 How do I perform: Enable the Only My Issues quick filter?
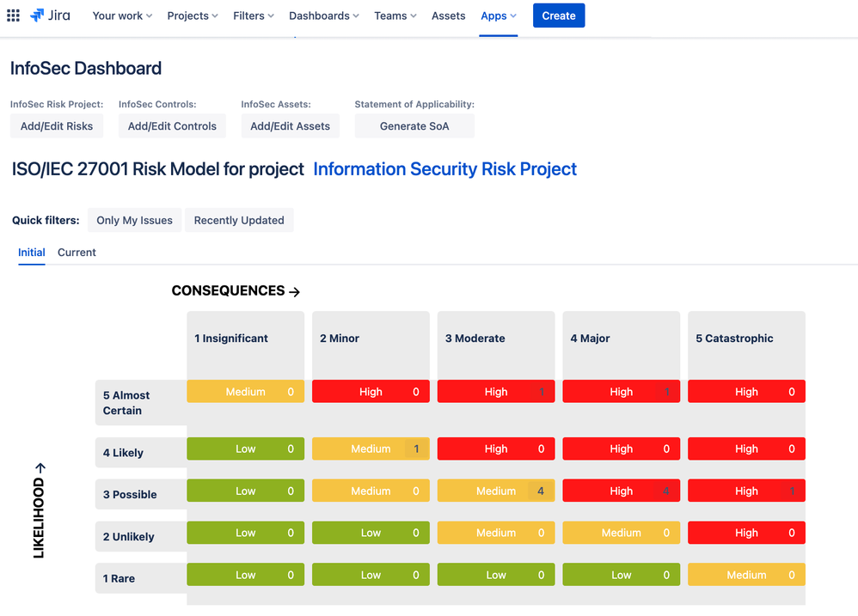click(x=134, y=220)
